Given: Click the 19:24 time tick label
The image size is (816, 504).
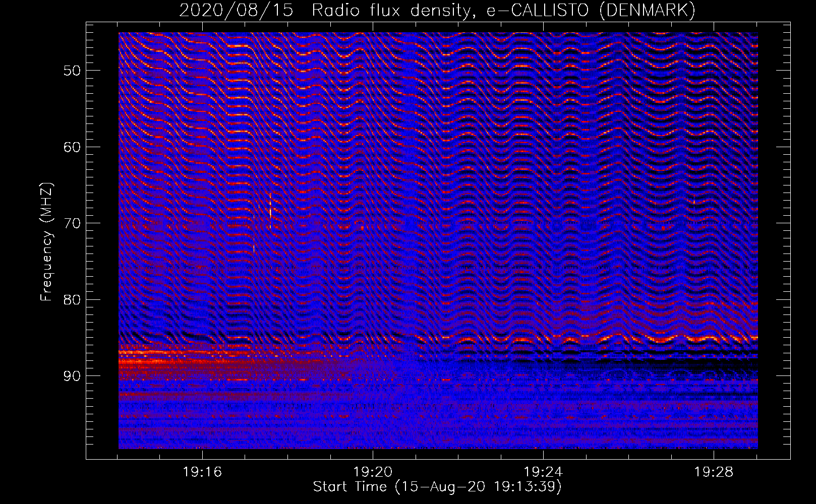Looking at the screenshot, I should pos(543,472).
